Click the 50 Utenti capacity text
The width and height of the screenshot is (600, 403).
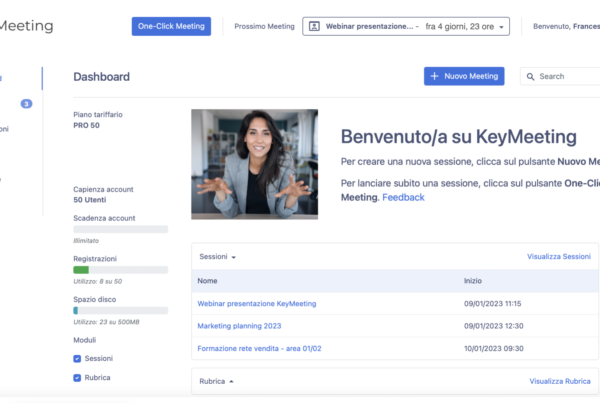90,200
